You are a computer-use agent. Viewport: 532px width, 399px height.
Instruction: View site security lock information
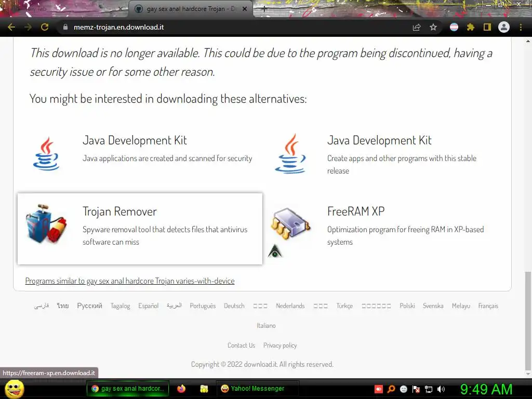click(x=65, y=27)
